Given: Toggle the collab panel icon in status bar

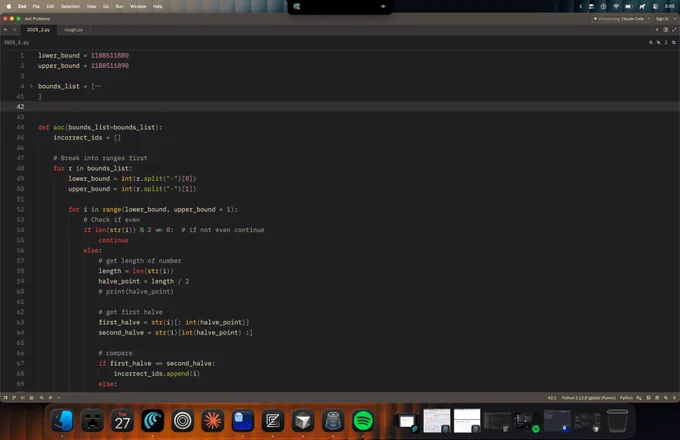Looking at the screenshot, I should pyautogui.click(x=32, y=398).
